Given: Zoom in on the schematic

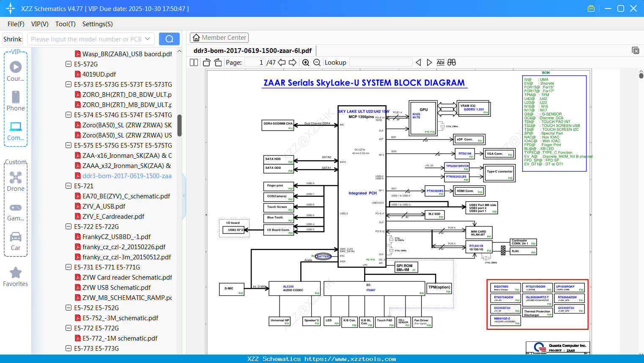Looking at the screenshot, I should pyautogui.click(x=306, y=63).
